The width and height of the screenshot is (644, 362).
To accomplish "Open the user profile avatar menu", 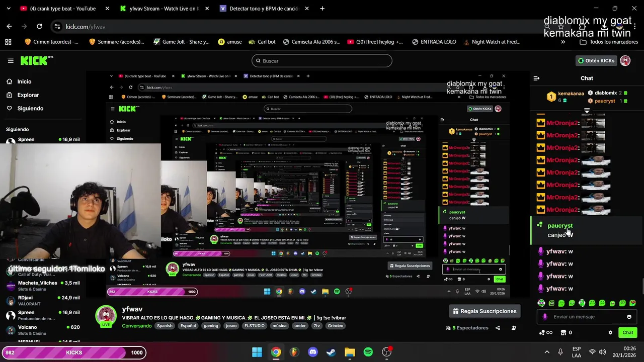I will [x=625, y=61].
